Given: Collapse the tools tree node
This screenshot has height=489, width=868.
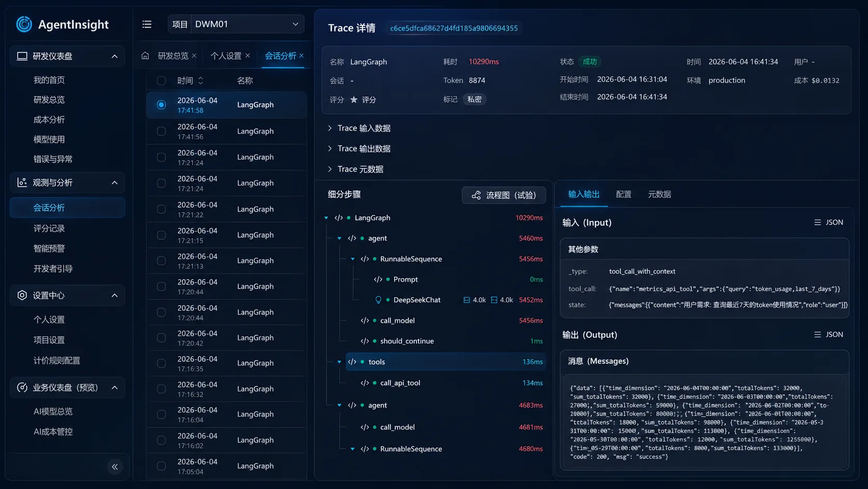Looking at the screenshot, I should 340,362.
